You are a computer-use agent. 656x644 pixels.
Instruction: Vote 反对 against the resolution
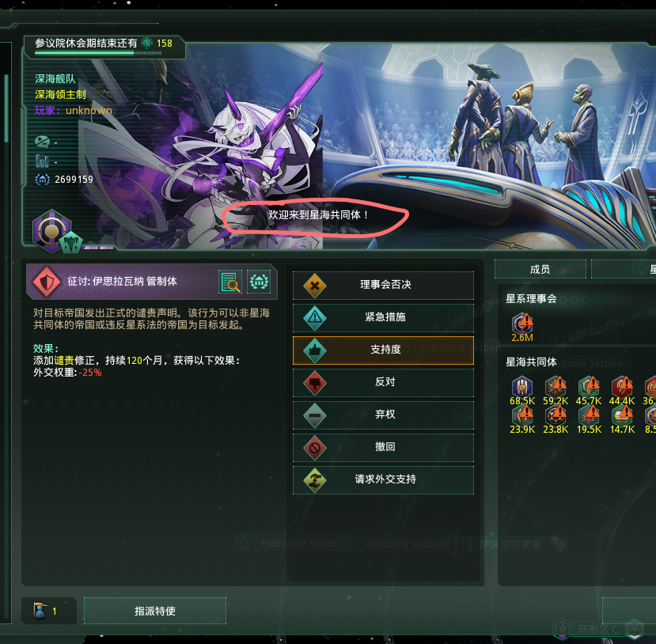[383, 383]
